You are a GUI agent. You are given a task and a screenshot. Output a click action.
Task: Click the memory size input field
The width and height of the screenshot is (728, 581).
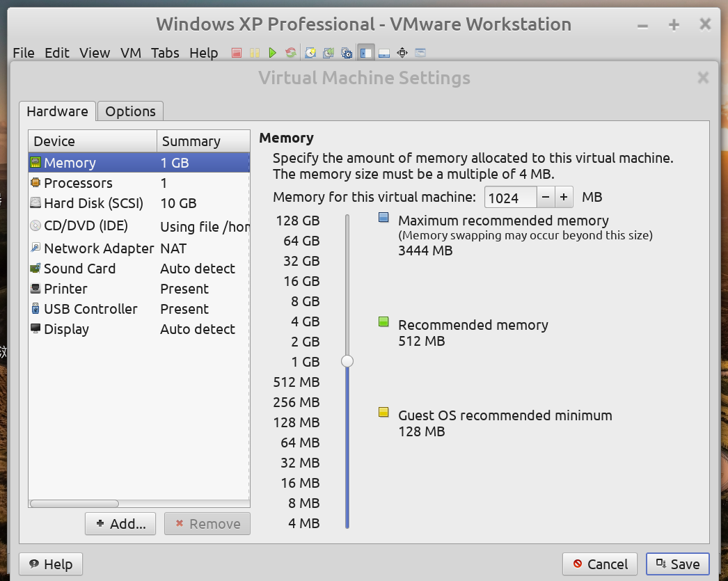point(511,197)
